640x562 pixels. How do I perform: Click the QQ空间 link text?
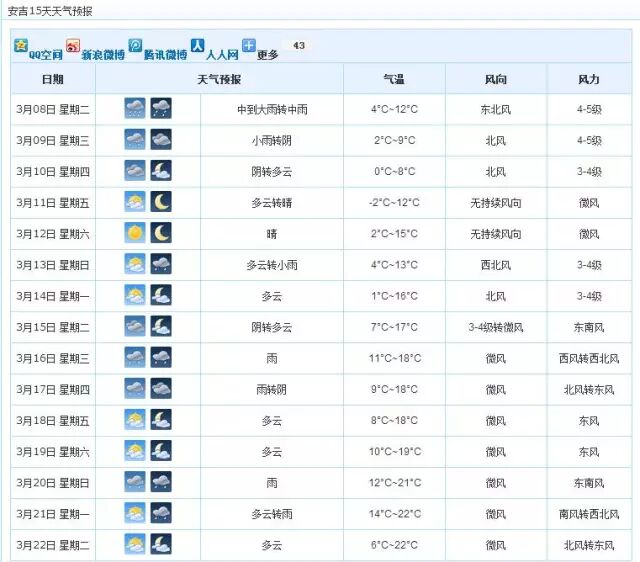point(46,55)
